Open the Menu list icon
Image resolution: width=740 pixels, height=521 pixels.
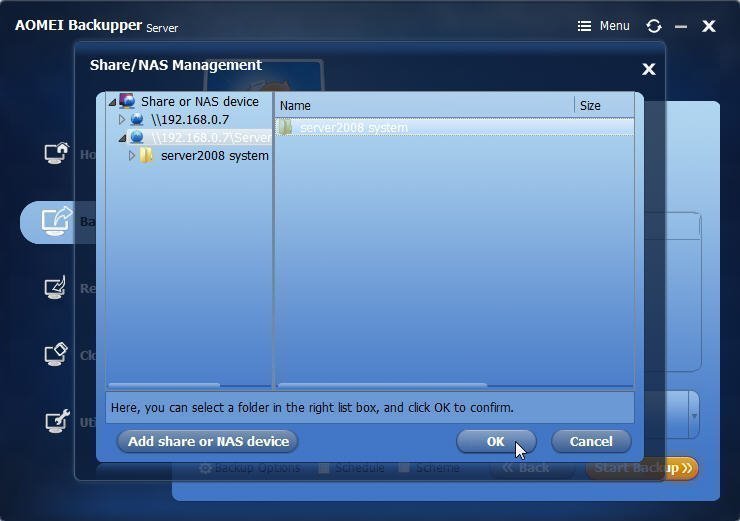pyautogui.click(x=584, y=26)
